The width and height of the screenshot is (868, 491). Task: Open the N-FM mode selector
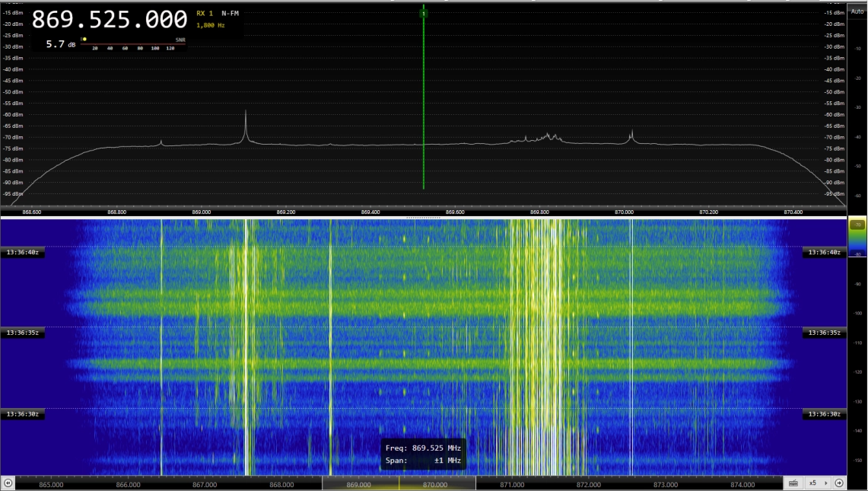pyautogui.click(x=230, y=13)
